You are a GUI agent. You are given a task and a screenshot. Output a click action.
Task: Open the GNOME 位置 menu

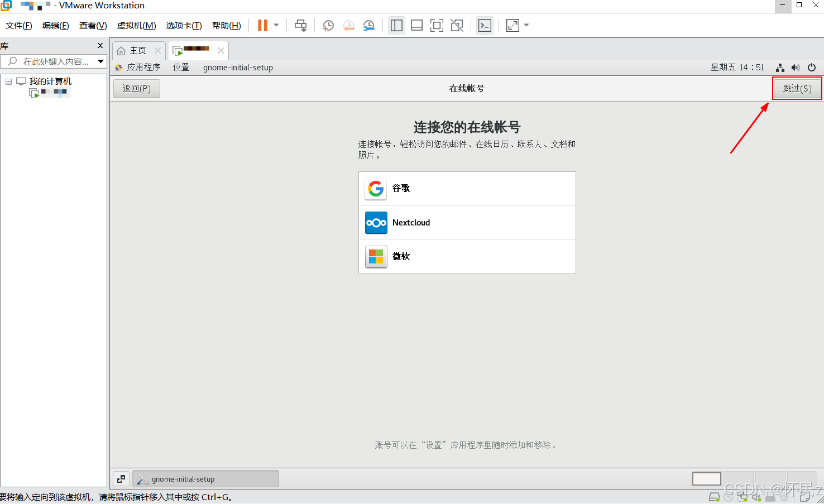[x=181, y=68]
